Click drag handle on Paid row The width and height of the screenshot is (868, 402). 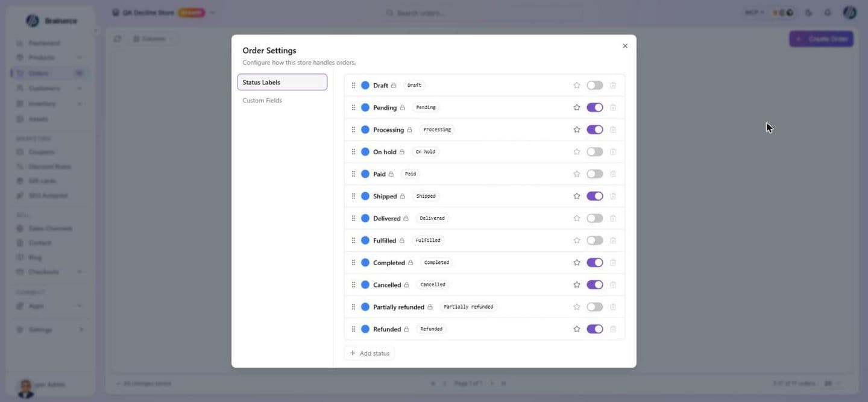353,174
